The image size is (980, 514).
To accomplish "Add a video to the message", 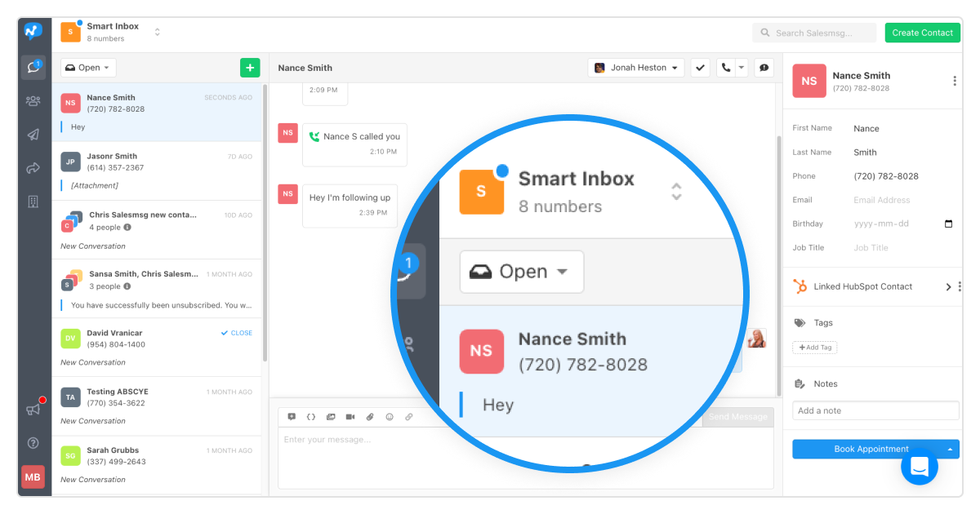I will coord(350,417).
